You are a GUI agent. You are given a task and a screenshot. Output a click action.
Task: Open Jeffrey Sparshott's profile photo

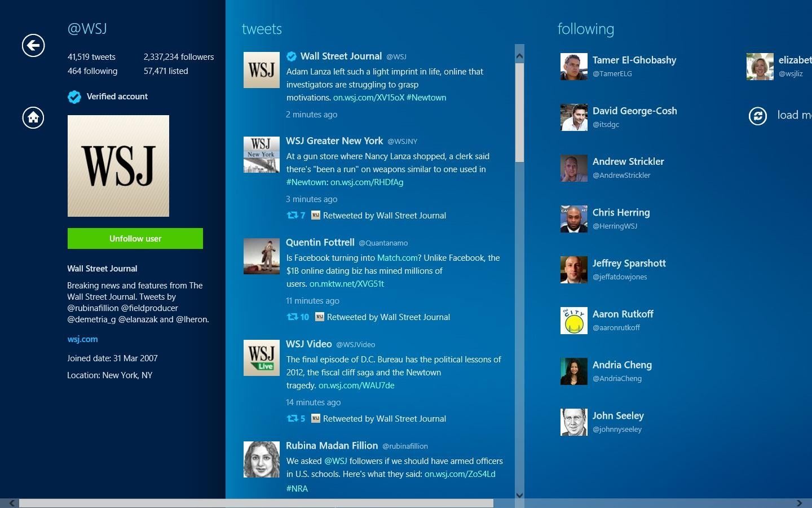tap(574, 270)
